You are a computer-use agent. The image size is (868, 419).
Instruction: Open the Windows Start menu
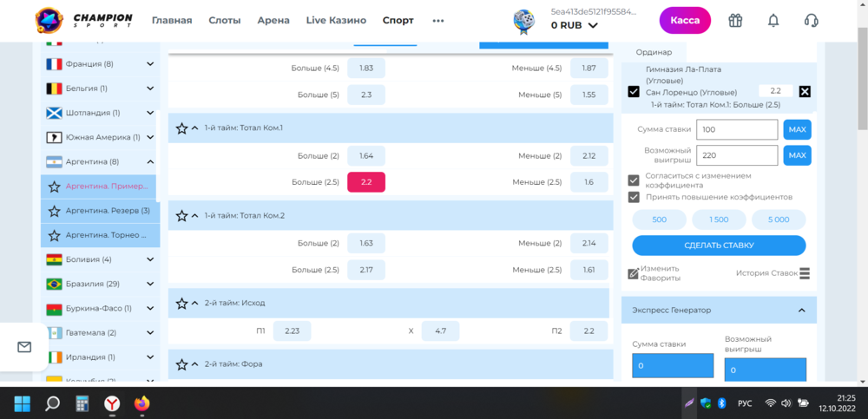coord(23,403)
